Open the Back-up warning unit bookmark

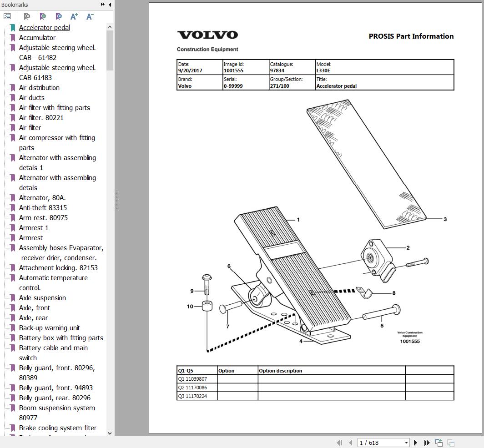tap(50, 327)
